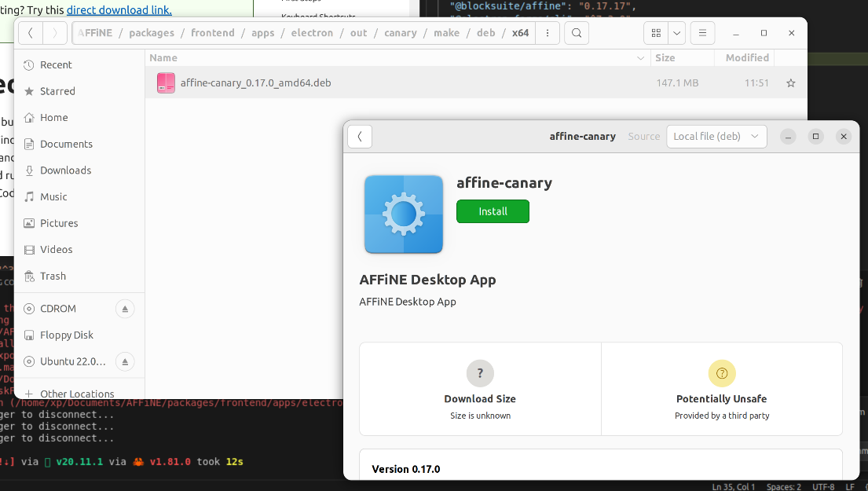Expand the view options dropdown arrow
The width and height of the screenshot is (868, 491).
tap(676, 33)
